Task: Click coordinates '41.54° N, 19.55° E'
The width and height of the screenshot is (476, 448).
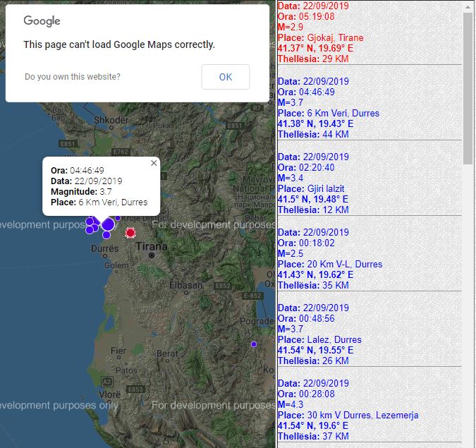Action: [315, 350]
